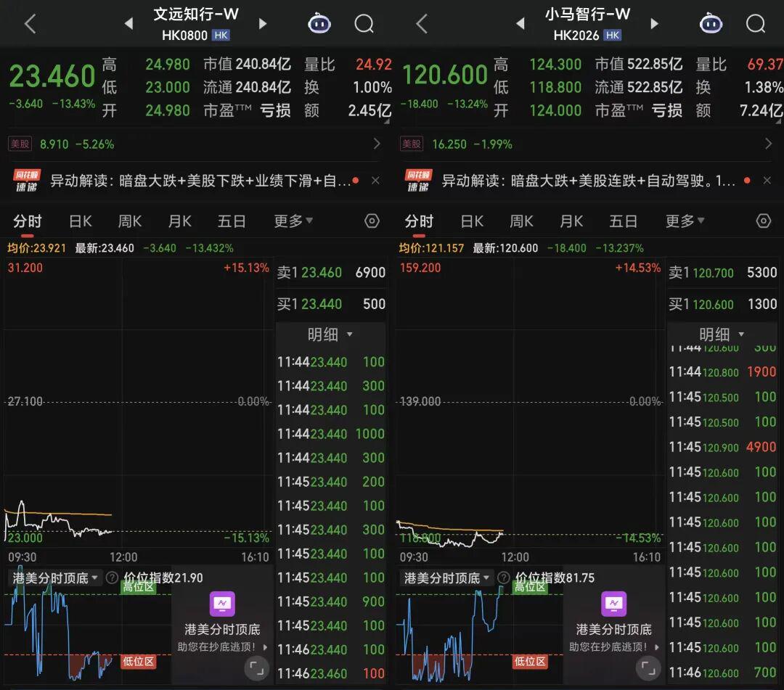Expand the 美股 8.910 quote row
The width and height of the screenshot is (784, 690).
click(x=196, y=144)
